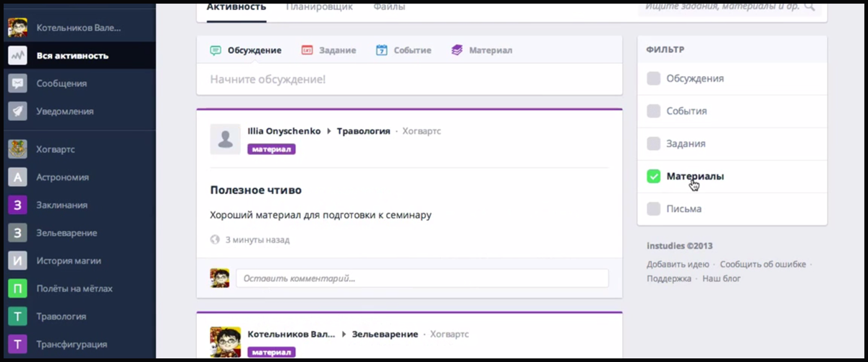Open the Сообщить об ошибке link
The width and height of the screenshot is (868, 362).
pyautogui.click(x=762, y=264)
